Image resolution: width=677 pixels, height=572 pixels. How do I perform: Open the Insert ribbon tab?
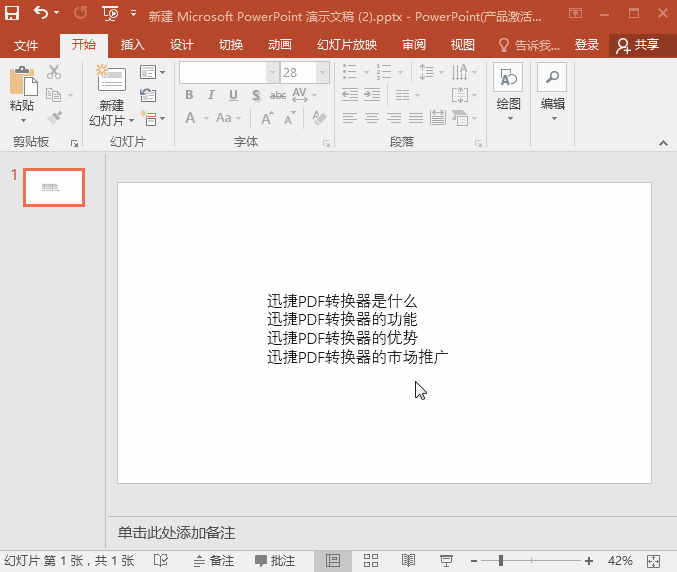click(132, 45)
